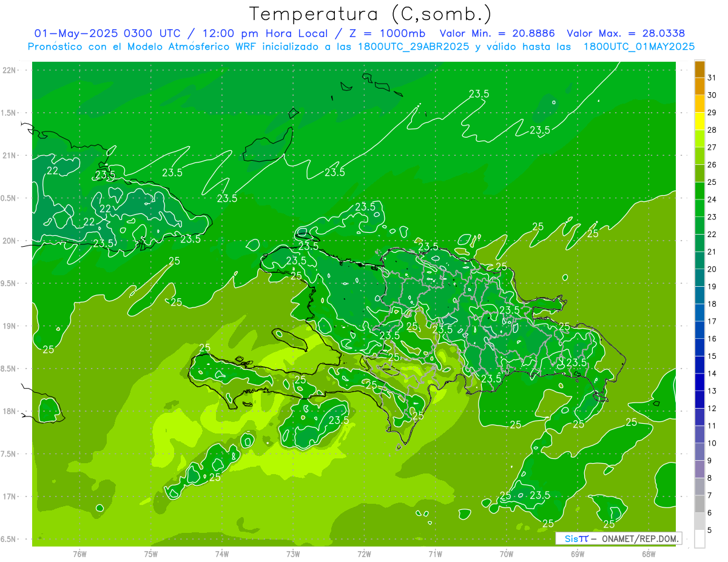
Task: Click the longitude axis label "73W"
Action: [x=293, y=554]
